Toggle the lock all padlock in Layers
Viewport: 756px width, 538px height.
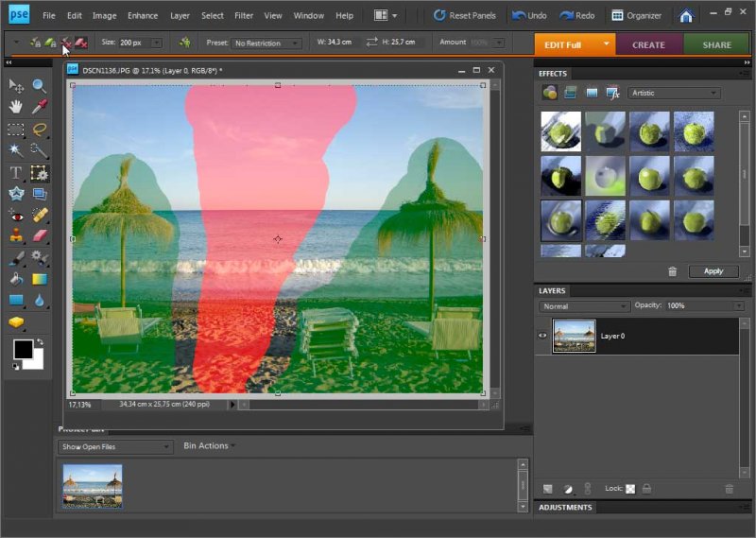[x=646, y=489]
